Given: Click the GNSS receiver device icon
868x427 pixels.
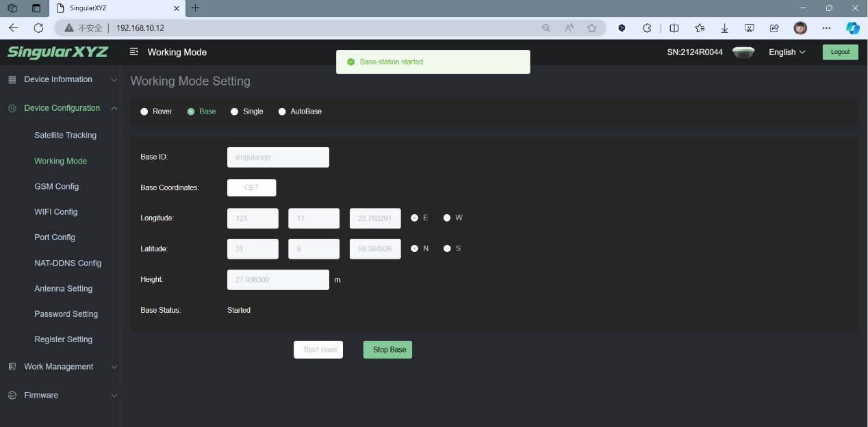Looking at the screenshot, I should click(x=743, y=52).
